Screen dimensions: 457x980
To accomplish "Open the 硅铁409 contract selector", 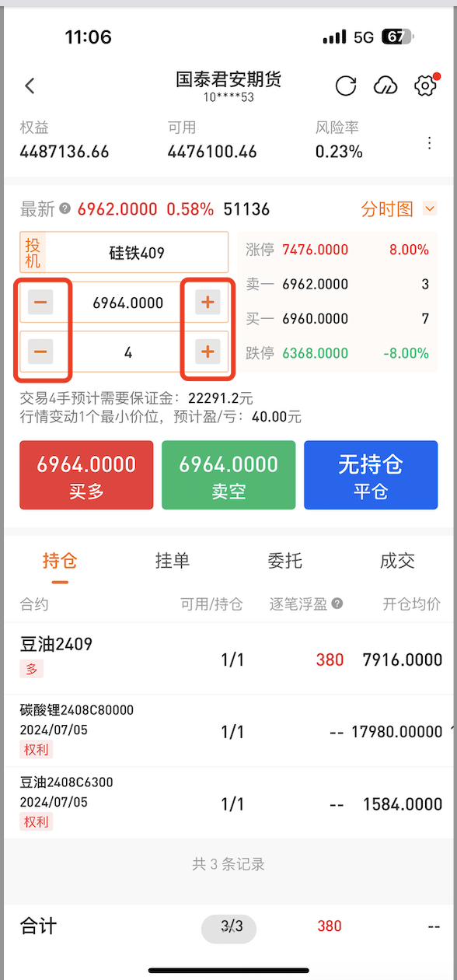I will (x=137, y=253).
